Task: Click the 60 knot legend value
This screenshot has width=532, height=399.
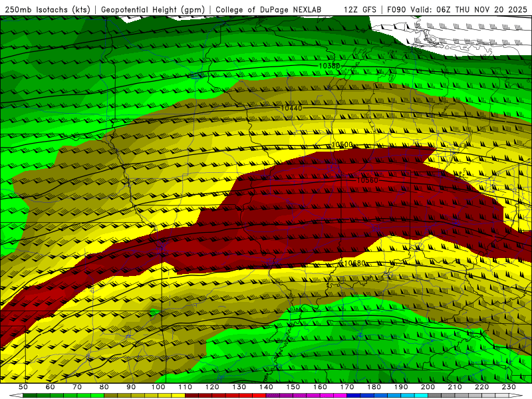Action: [x=50, y=387]
